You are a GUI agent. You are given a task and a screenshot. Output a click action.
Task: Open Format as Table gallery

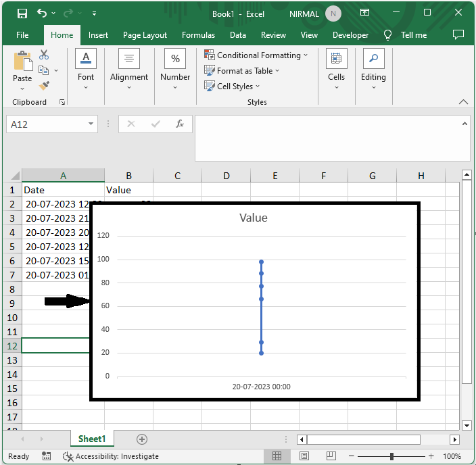point(241,71)
